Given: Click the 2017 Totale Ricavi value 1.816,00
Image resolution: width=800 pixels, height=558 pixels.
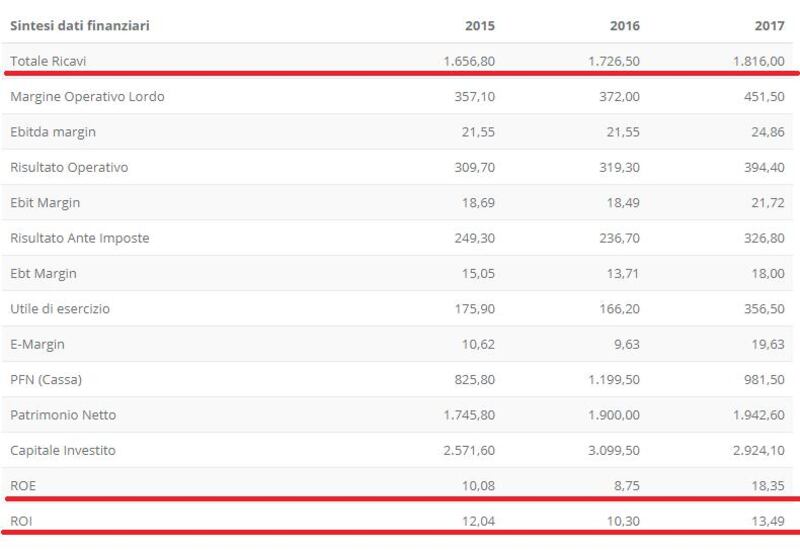Looking at the screenshot, I should click(759, 61).
